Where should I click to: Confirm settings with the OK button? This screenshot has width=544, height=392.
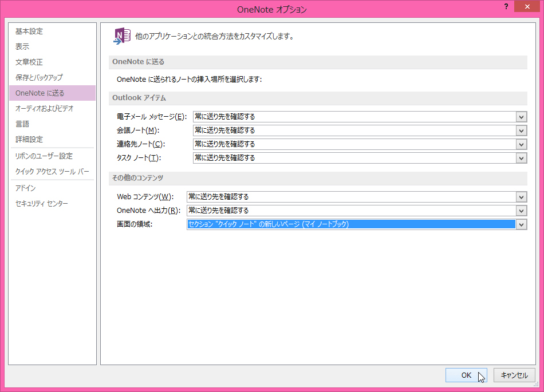coord(466,375)
